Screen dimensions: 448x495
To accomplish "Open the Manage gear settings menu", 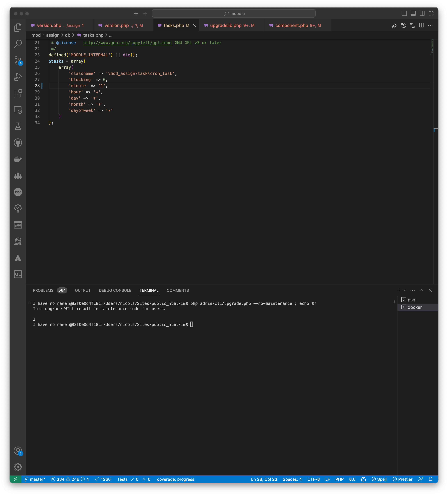I will tap(18, 467).
